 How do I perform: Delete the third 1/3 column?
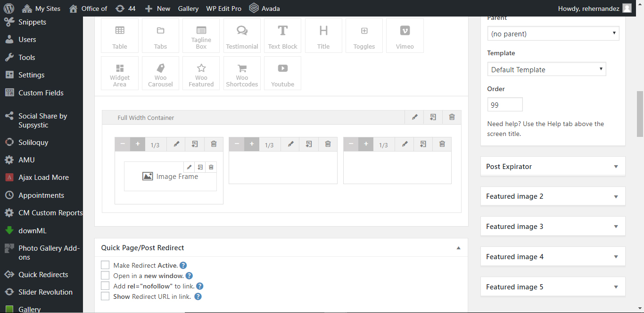click(x=442, y=144)
